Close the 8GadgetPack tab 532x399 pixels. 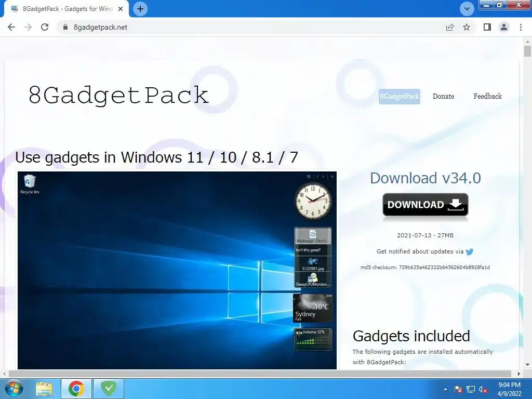121,9
